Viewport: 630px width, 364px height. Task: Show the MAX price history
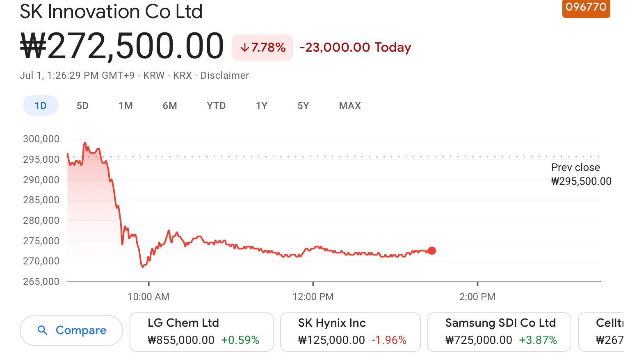[350, 106]
